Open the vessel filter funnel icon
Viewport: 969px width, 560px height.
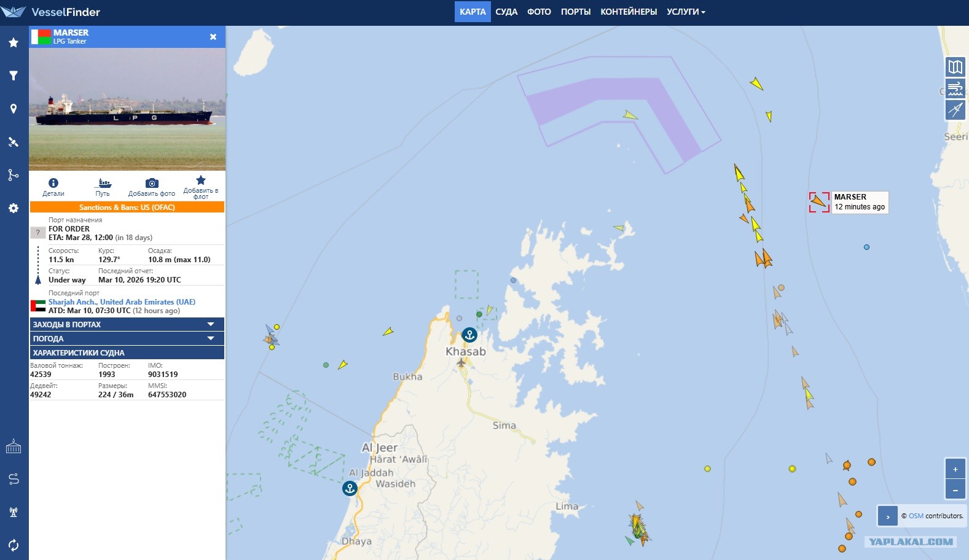click(14, 76)
